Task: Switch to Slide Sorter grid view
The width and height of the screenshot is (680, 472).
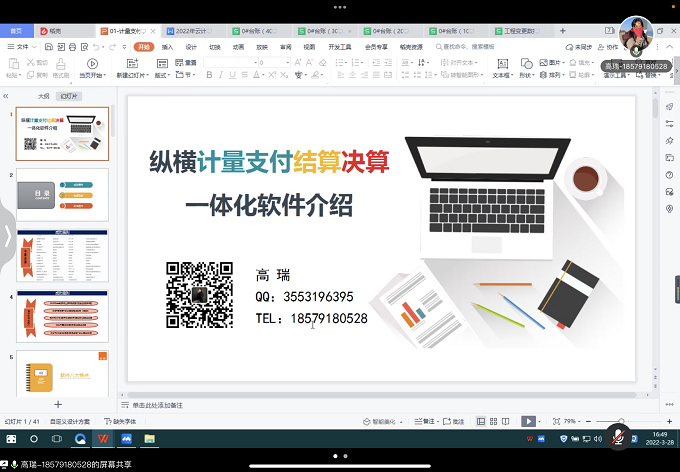Action: click(x=493, y=421)
